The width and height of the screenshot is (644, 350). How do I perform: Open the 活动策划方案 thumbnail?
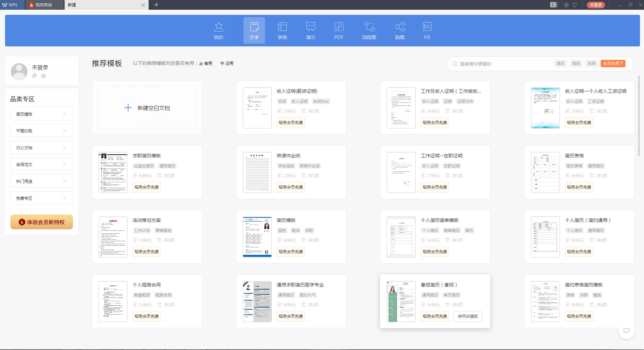point(113,237)
